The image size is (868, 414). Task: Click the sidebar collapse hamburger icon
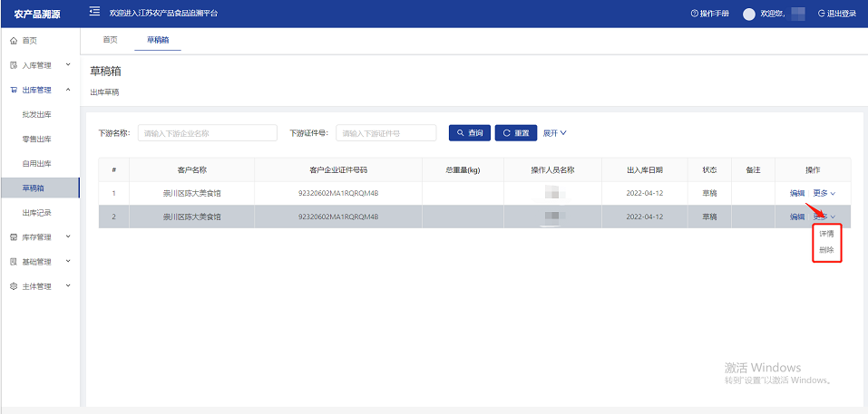(94, 13)
